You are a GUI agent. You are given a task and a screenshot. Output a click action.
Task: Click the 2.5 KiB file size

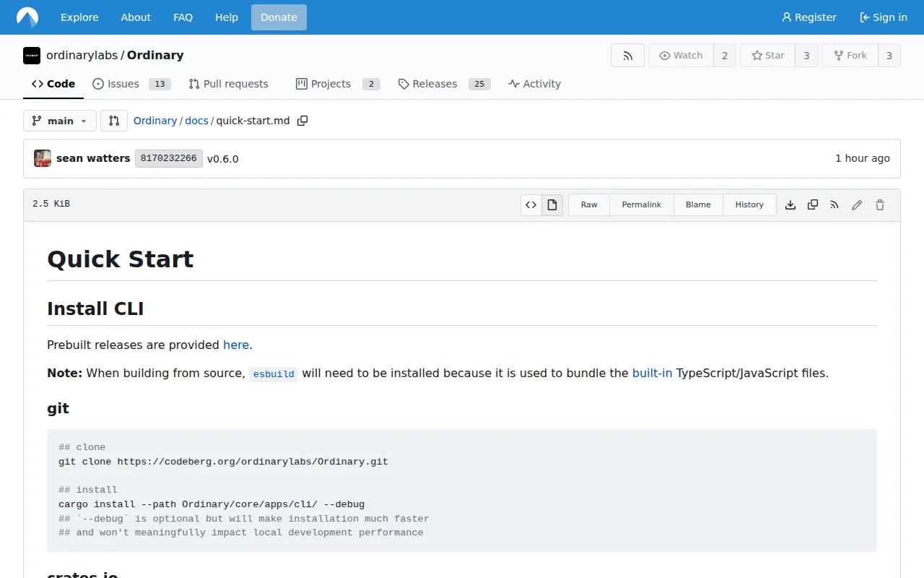click(51, 204)
